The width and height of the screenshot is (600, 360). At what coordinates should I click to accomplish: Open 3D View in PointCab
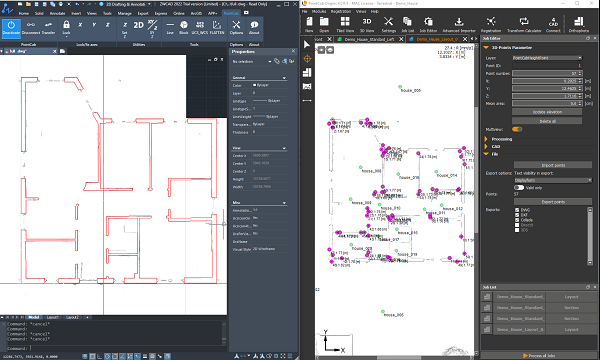(x=367, y=25)
